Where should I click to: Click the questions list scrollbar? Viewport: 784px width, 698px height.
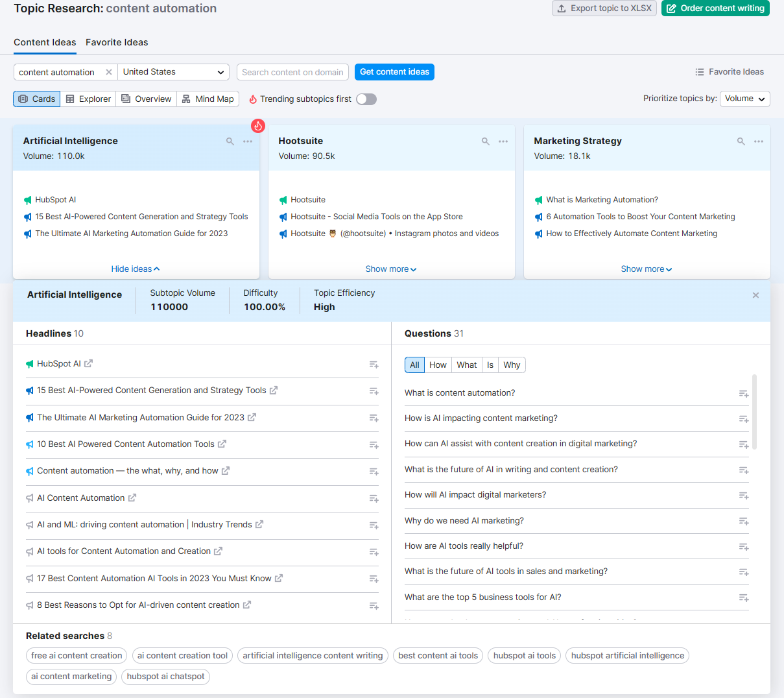[x=754, y=412]
